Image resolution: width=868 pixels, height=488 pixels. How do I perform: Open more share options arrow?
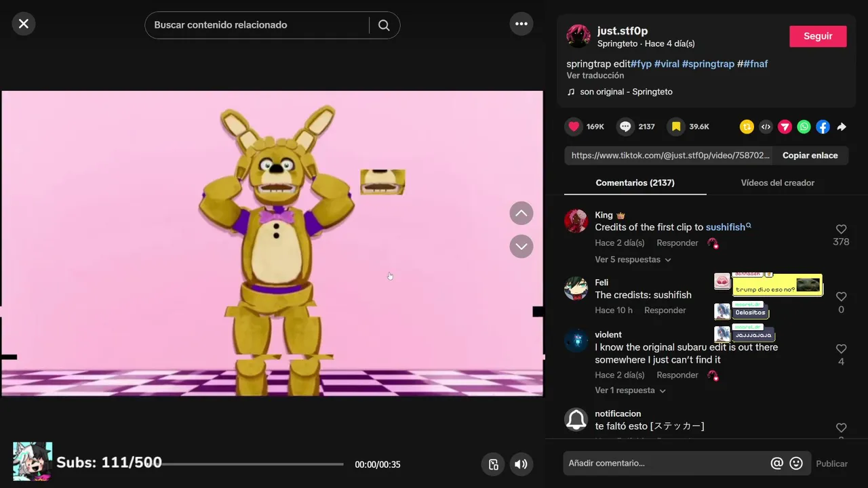842,127
